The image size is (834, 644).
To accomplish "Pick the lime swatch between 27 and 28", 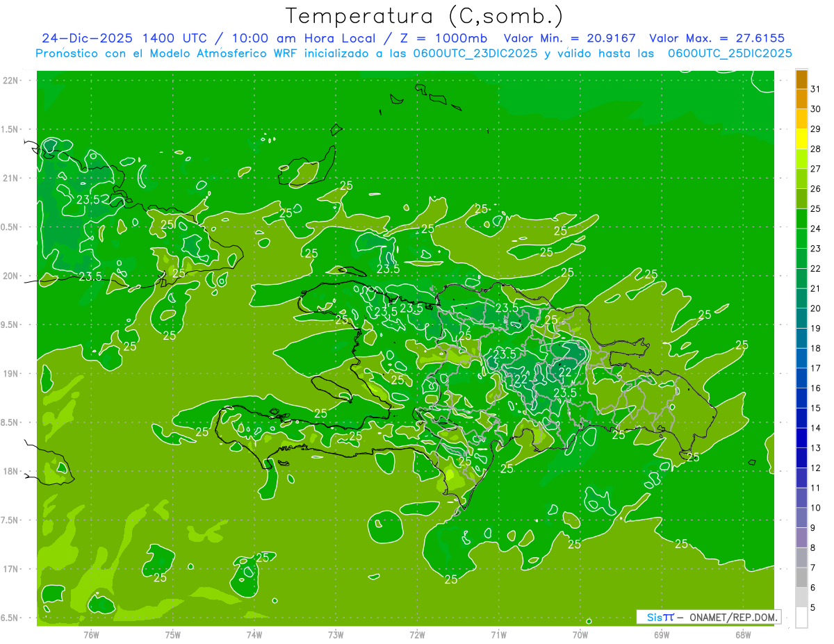I will point(801,159).
